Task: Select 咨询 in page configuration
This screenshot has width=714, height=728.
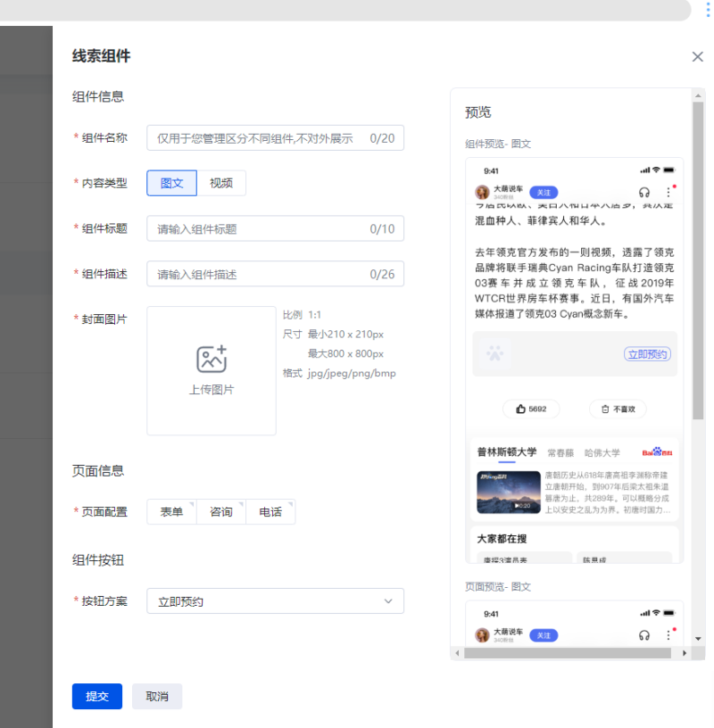Action: coord(220,511)
